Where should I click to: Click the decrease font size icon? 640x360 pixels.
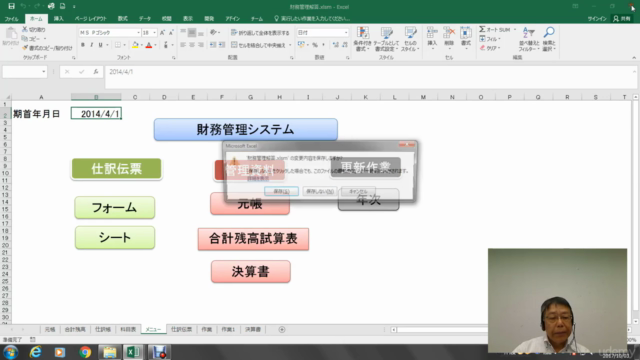point(171,33)
